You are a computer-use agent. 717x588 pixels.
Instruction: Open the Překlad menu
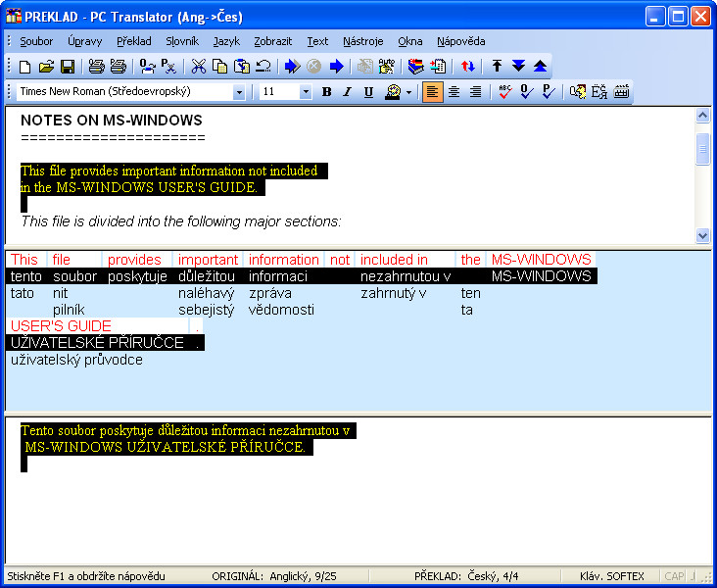pyautogui.click(x=133, y=41)
